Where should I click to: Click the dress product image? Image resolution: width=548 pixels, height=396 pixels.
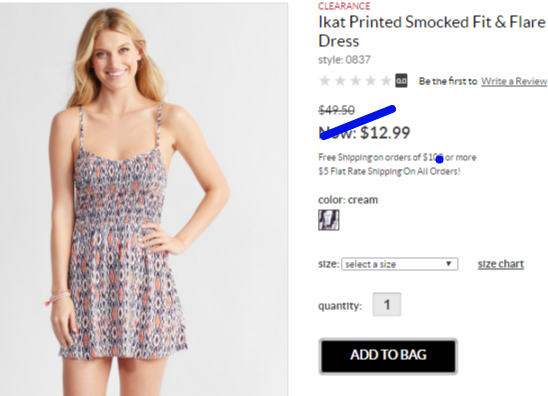click(144, 199)
